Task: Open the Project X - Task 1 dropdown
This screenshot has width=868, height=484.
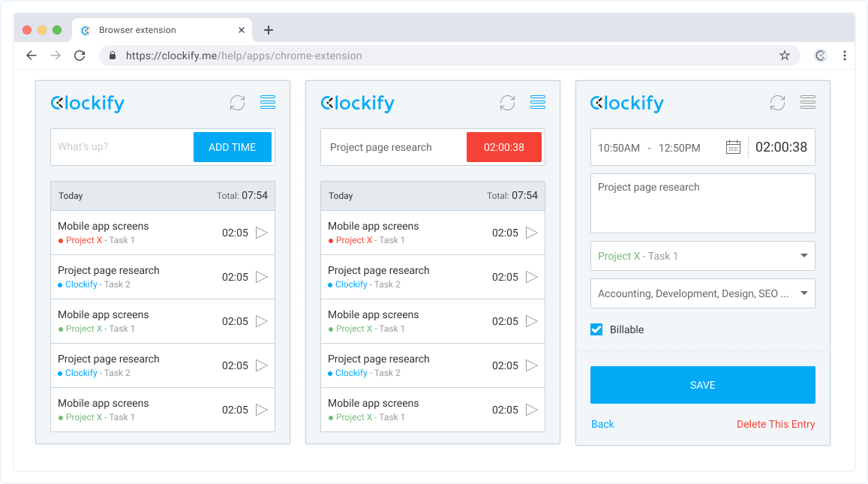Action: (702, 256)
